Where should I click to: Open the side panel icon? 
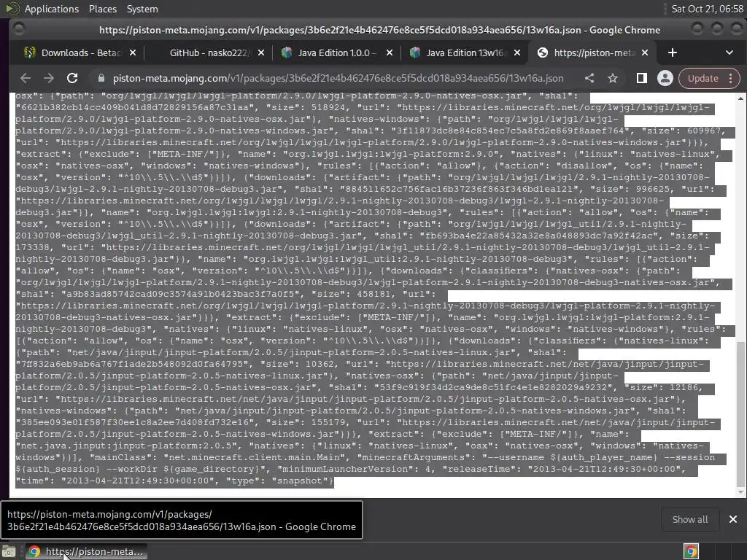tap(642, 78)
